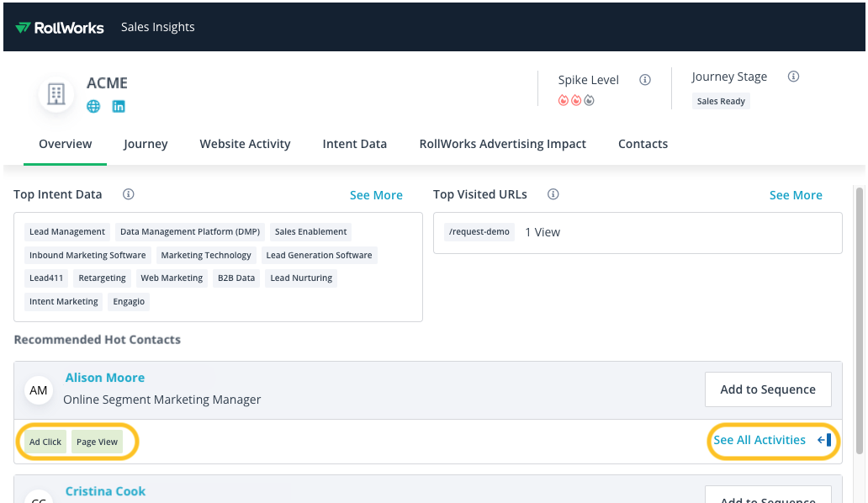Click the ACME building avatar icon

pos(56,94)
